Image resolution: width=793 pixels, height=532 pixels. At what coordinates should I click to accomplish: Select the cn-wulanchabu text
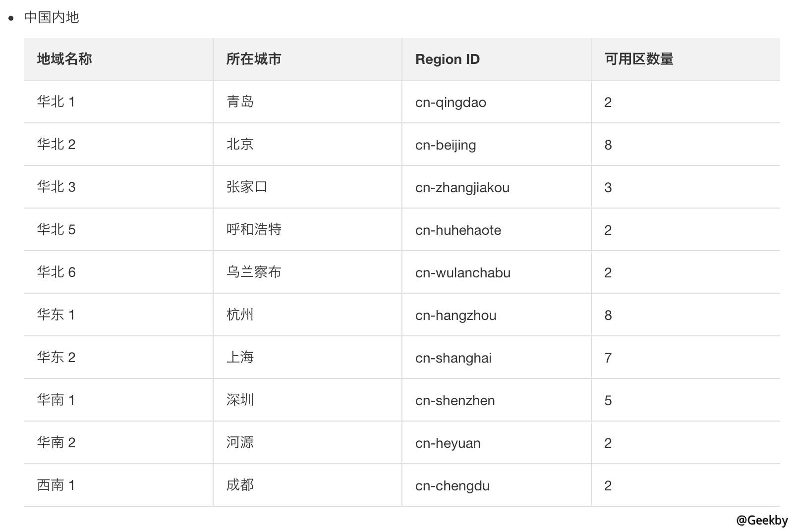[463, 273]
